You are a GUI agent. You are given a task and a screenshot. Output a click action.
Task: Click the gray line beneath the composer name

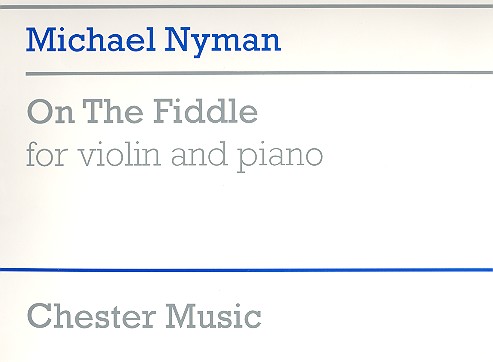pyautogui.click(x=259, y=73)
